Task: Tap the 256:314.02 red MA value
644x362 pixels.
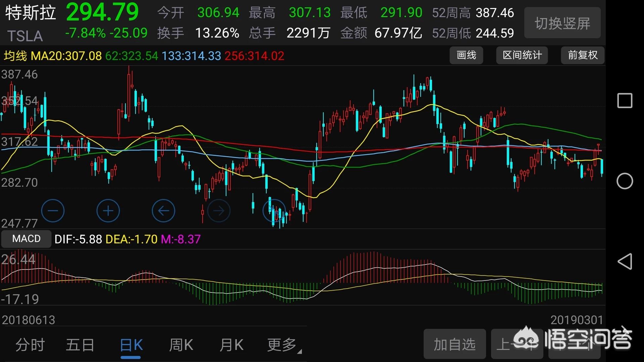Action: [254, 56]
